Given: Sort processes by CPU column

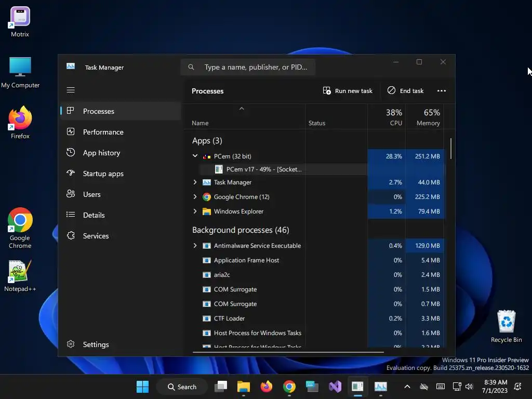Looking at the screenshot, I should [x=387, y=117].
